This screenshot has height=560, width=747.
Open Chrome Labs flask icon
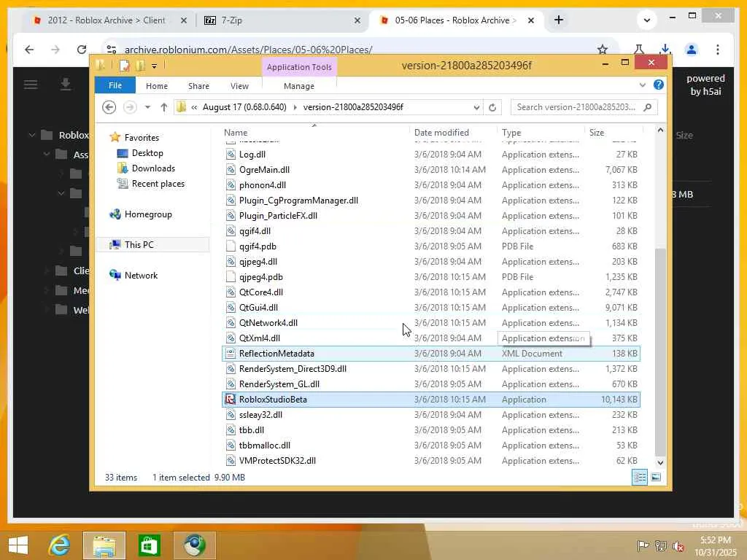tap(639, 50)
